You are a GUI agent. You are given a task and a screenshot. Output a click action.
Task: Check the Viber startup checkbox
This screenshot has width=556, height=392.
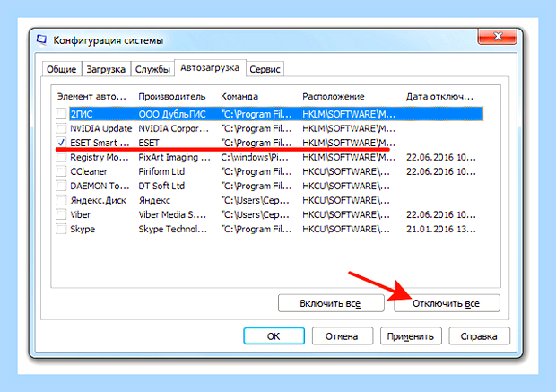(x=61, y=214)
